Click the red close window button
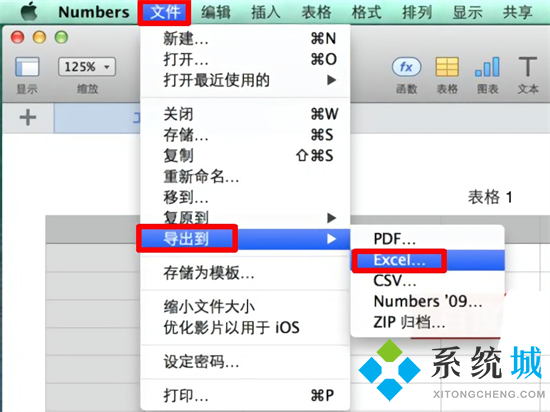Image resolution: width=550 pixels, height=412 pixels. pyautogui.click(x=18, y=37)
